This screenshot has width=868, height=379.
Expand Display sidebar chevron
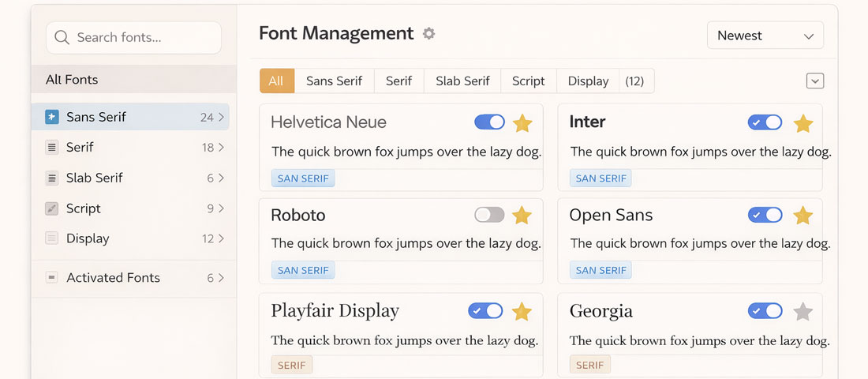(222, 238)
